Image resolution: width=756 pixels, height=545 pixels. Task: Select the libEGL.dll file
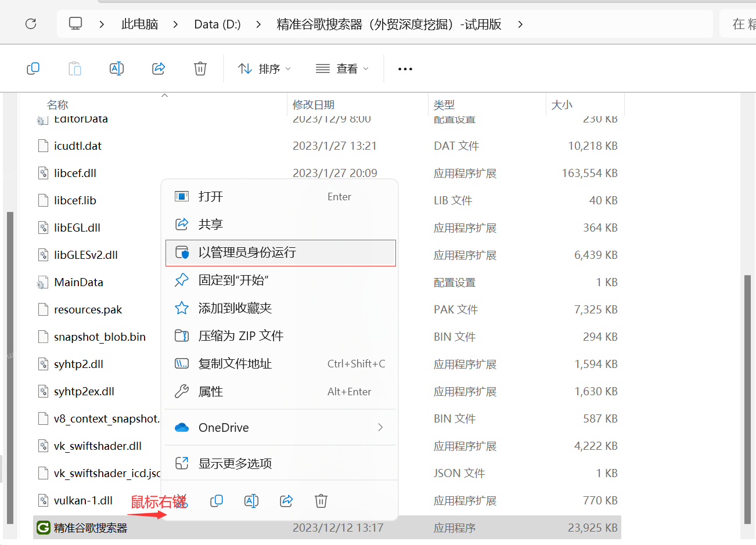pos(77,228)
